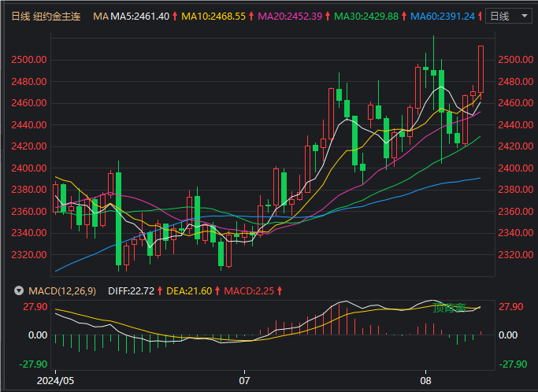This screenshot has width=538, height=392.
Task: Click the red arrow after MA20
Action: pyautogui.click(x=326, y=16)
